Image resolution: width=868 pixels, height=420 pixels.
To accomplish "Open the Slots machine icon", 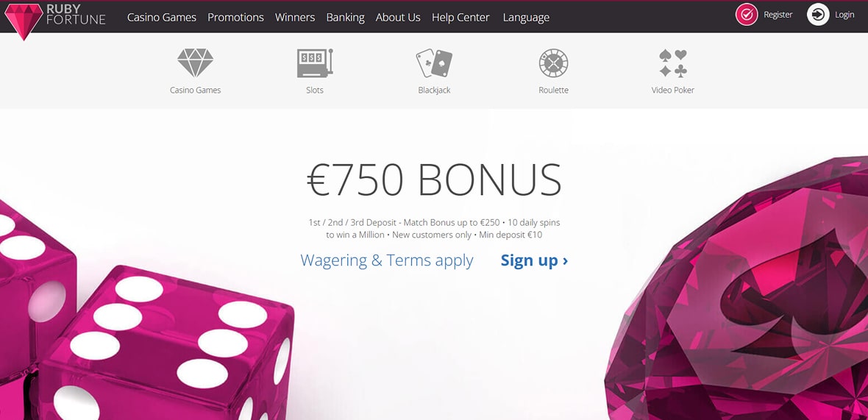I will [315, 63].
